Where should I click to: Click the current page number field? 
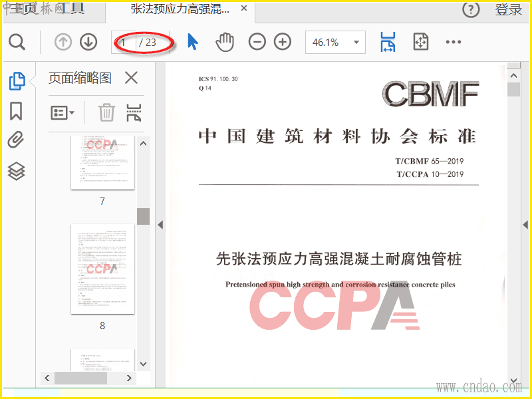[x=124, y=43]
